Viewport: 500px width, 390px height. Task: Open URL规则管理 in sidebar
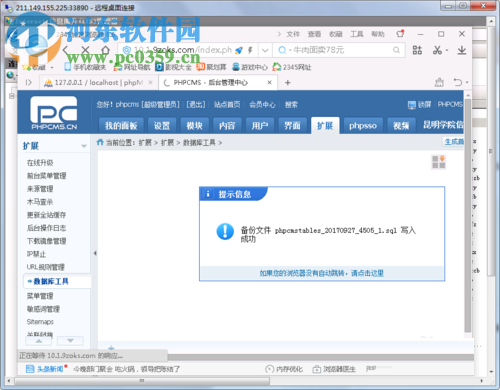[46, 267]
